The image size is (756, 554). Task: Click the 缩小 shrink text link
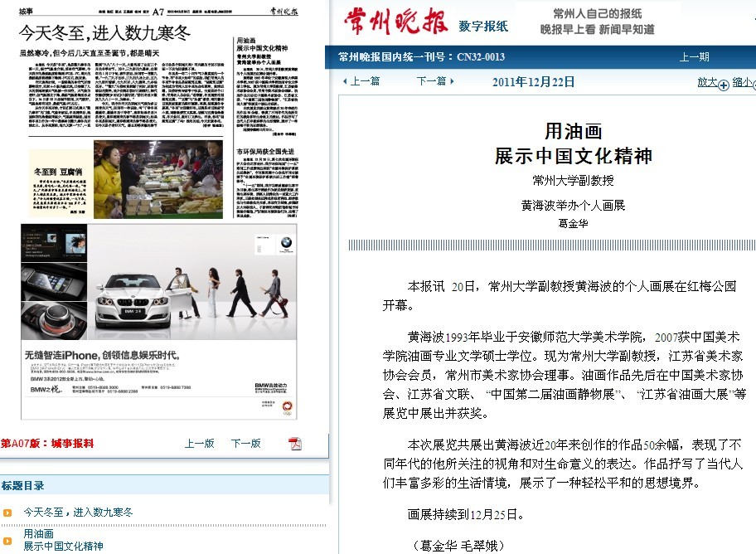[741, 82]
